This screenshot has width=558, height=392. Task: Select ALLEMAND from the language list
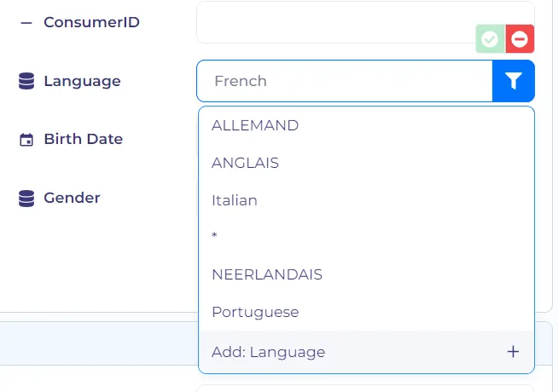pos(366,125)
